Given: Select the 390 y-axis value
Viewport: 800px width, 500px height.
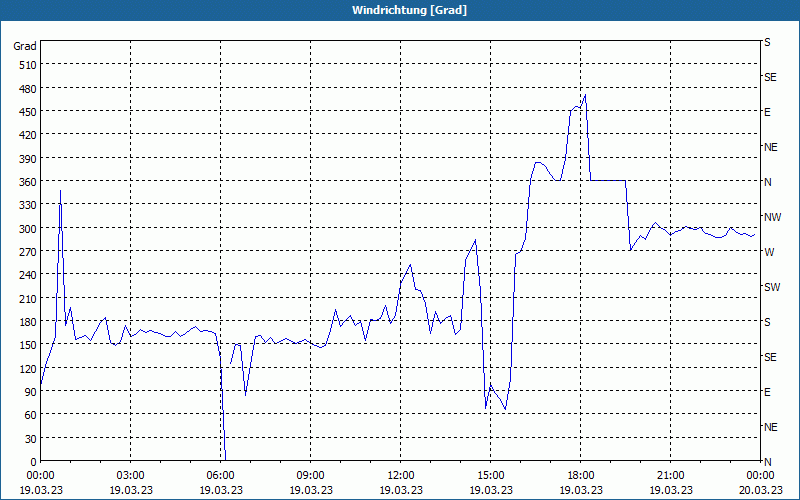Looking at the screenshot, I should point(28,159).
